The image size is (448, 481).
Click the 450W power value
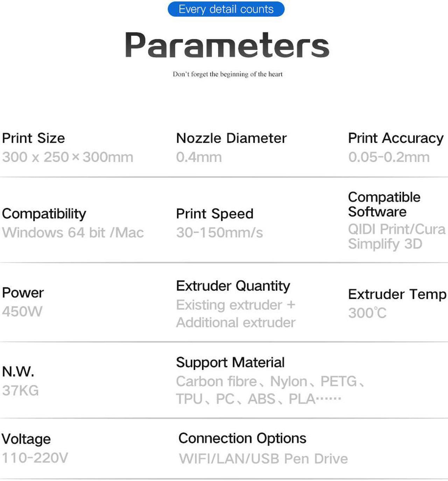point(22,312)
